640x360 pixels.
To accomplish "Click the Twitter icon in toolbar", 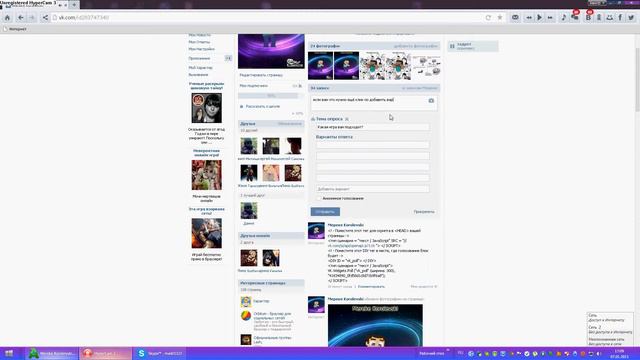I will (631, 18).
